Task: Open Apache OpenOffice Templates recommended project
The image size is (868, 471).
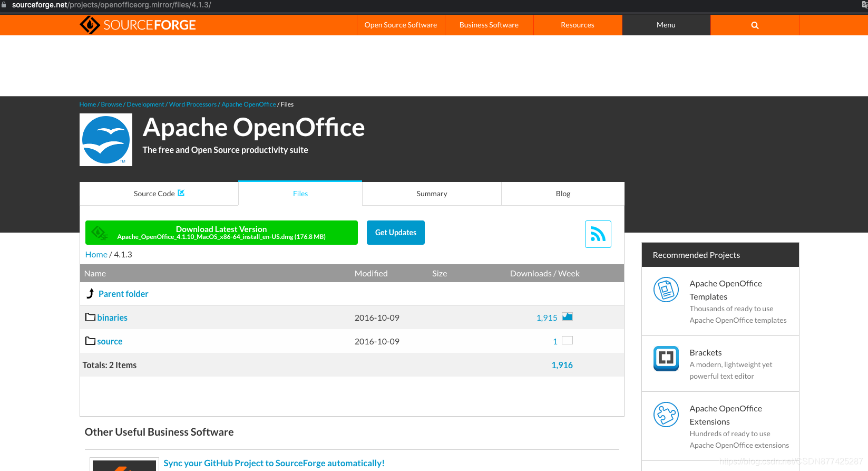Action: [x=726, y=290]
